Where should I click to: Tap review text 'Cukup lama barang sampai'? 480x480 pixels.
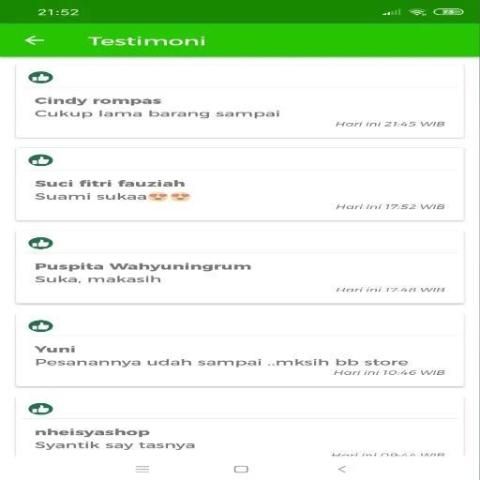point(157,114)
